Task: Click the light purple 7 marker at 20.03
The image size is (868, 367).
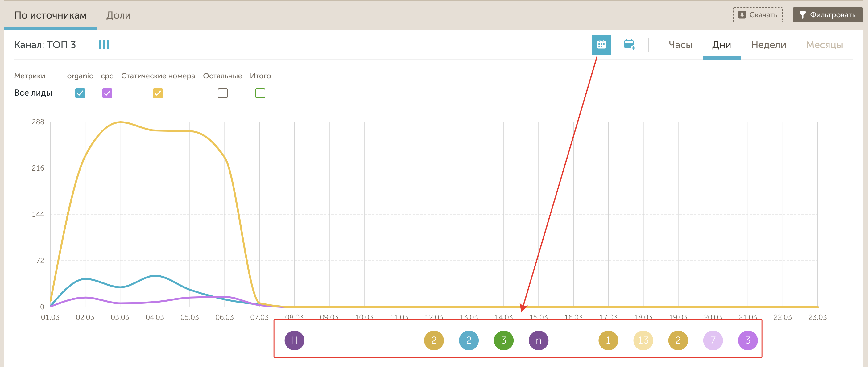Action: click(713, 340)
